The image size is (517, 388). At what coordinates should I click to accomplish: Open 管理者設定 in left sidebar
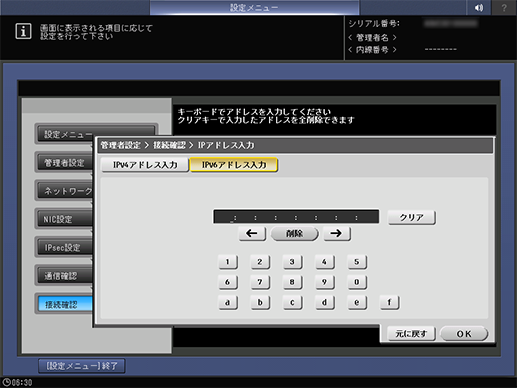click(x=65, y=163)
